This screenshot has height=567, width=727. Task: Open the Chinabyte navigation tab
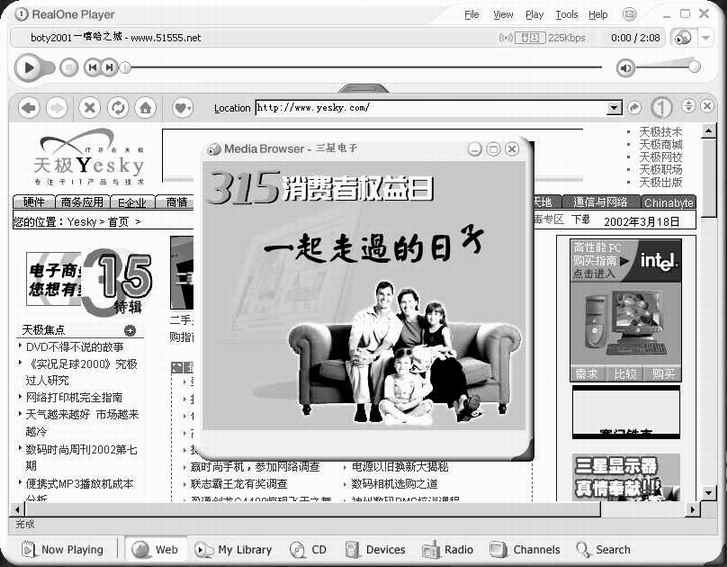coord(669,203)
